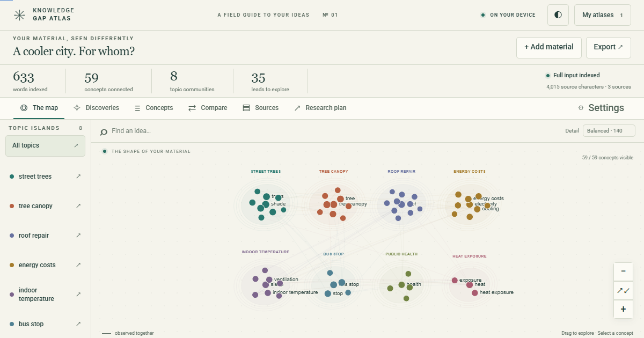The image size is (644, 338).
Task: Open the Concepts tab
Action: click(x=153, y=108)
